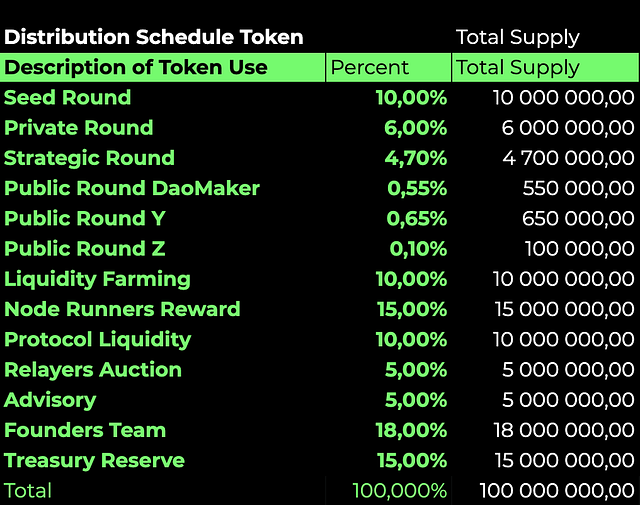Select the Strategic Round 4,70% cell
Screen dimensions: 640x505
click(416, 158)
